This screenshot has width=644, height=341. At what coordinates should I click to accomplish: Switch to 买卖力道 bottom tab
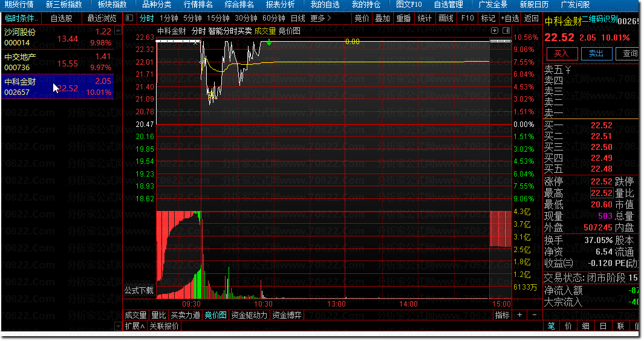(185, 315)
